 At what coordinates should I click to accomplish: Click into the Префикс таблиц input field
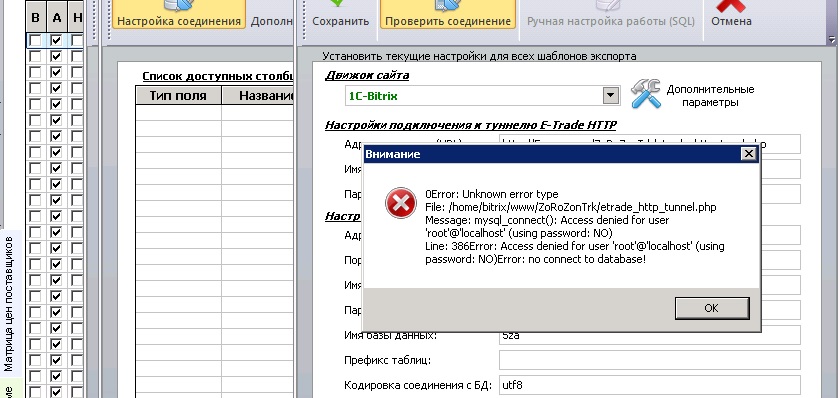coord(649,360)
